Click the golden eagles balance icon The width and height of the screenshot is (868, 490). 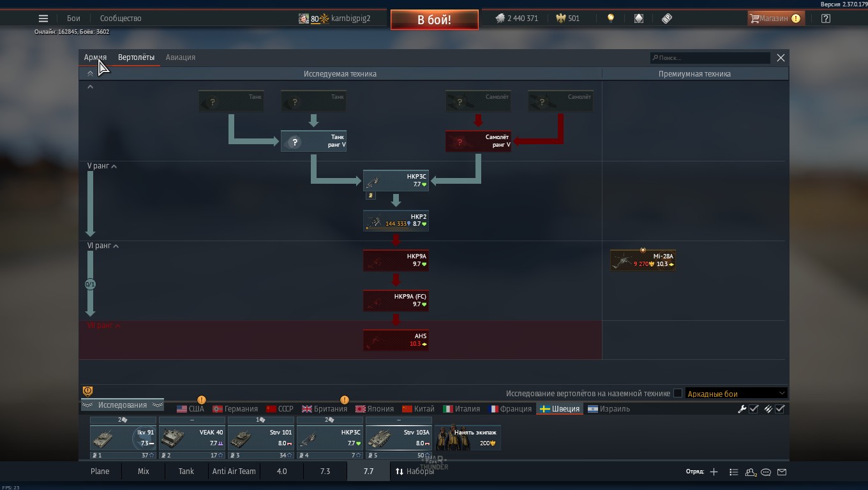point(561,19)
